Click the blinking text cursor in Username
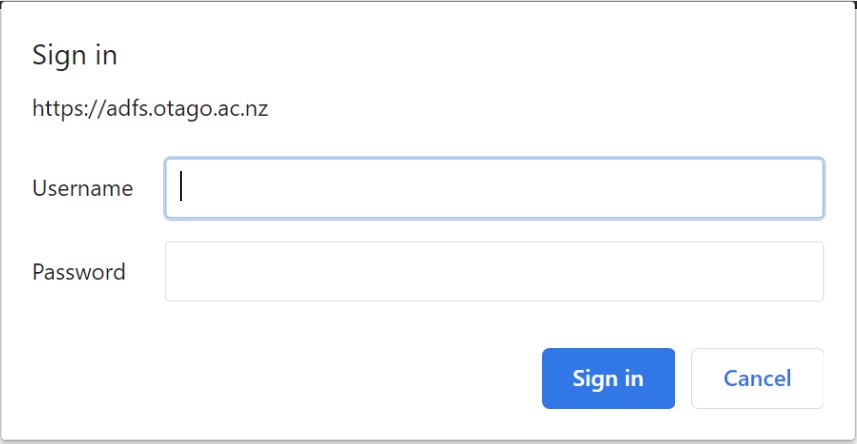 181,187
